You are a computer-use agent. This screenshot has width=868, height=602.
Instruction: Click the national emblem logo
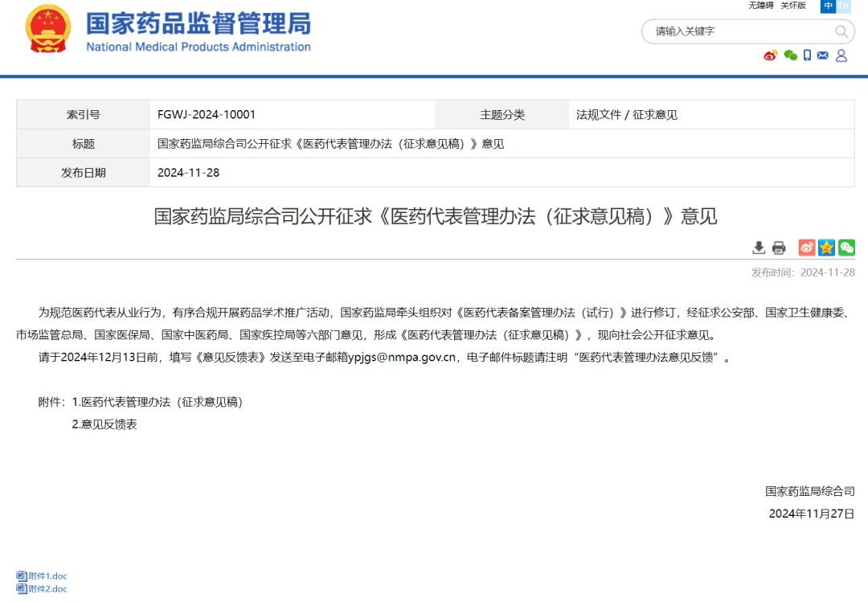(48, 29)
